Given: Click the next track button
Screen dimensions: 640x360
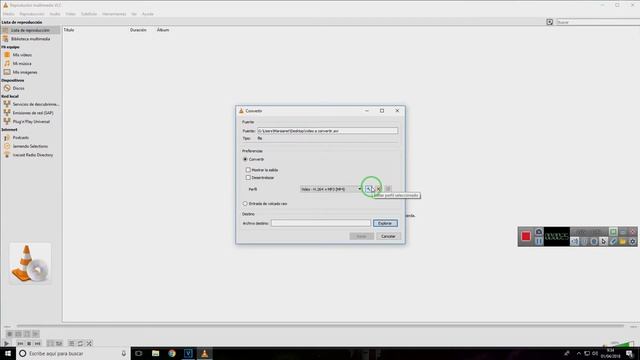Looking at the screenshot, I should (x=38, y=344).
